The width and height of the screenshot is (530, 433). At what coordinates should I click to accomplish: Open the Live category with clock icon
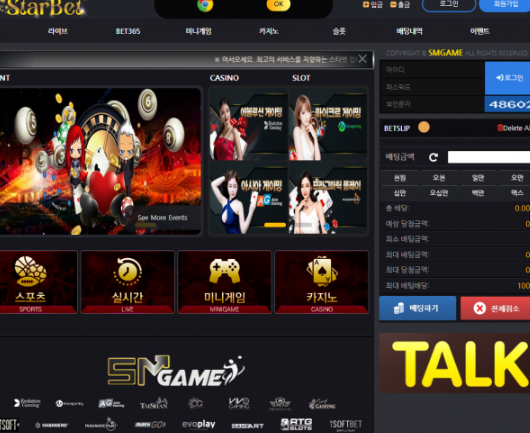(x=127, y=282)
